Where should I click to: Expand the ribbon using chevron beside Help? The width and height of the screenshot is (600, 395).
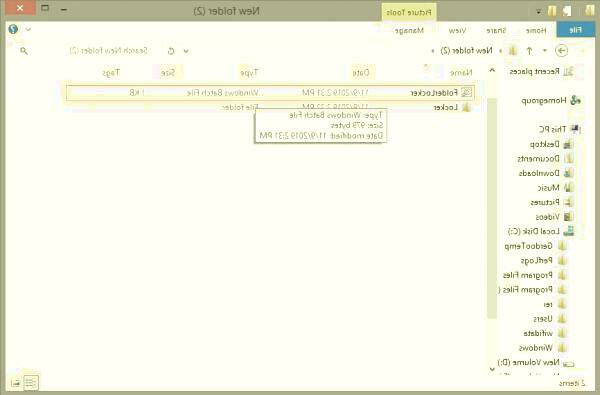coord(28,29)
